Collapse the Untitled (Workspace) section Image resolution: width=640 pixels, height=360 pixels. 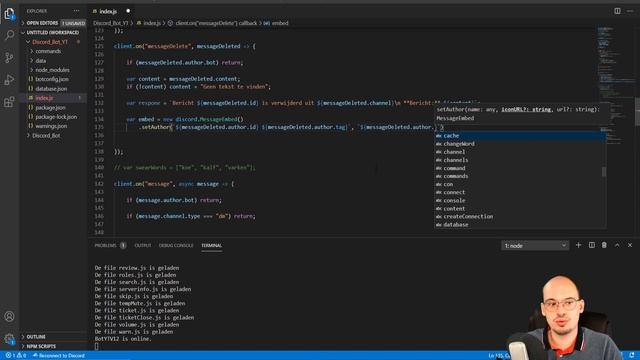point(53,33)
